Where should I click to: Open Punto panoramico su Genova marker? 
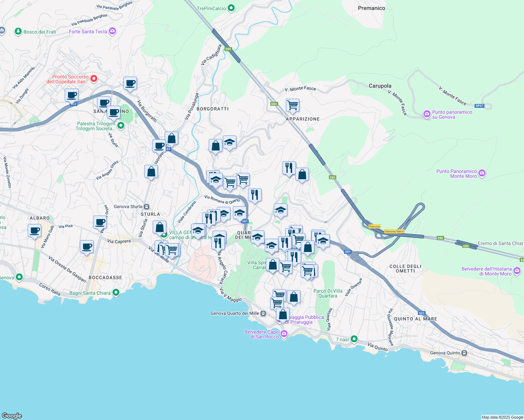click(427, 114)
